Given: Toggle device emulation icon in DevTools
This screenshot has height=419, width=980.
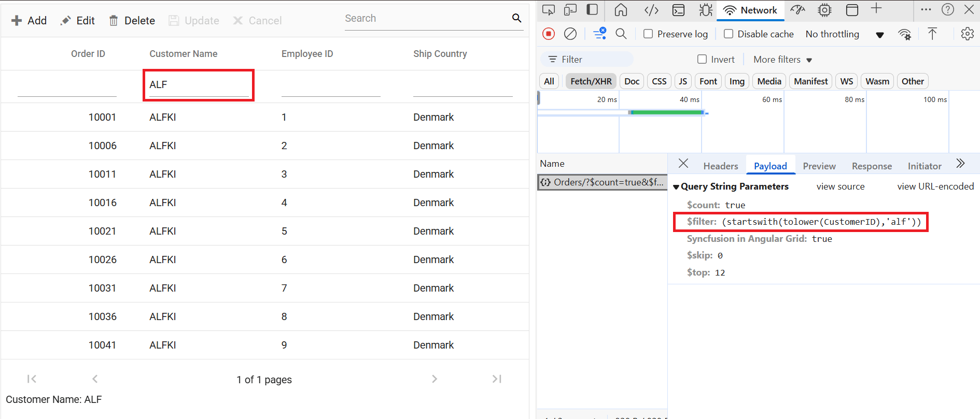Looking at the screenshot, I should 570,10.
